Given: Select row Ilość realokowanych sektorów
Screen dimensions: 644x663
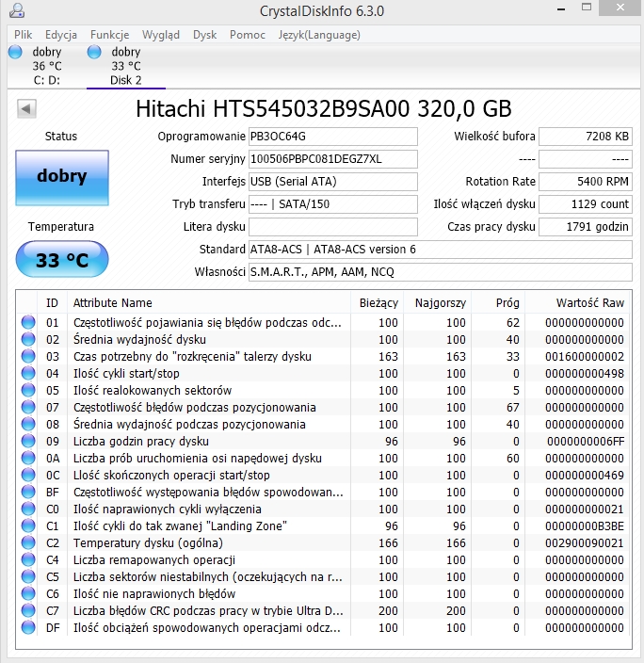Looking at the screenshot, I should (x=323, y=390).
